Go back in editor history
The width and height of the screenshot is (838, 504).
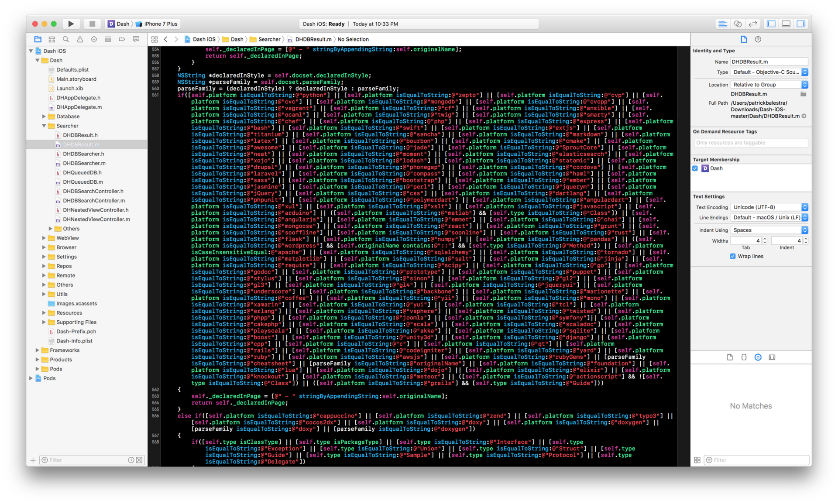pos(166,39)
